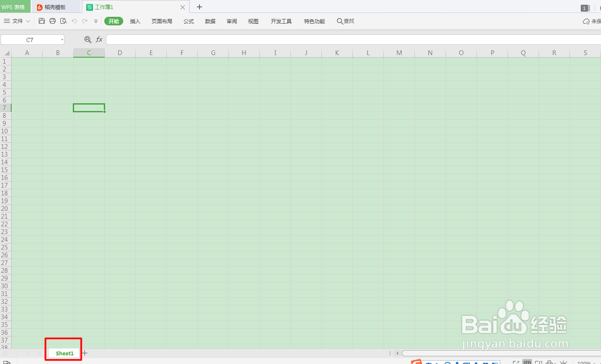The height and width of the screenshot is (364, 601).
Task: Open the 页面布局 ribbon tab
Action: pyautogui.click(x=162, y=21)
